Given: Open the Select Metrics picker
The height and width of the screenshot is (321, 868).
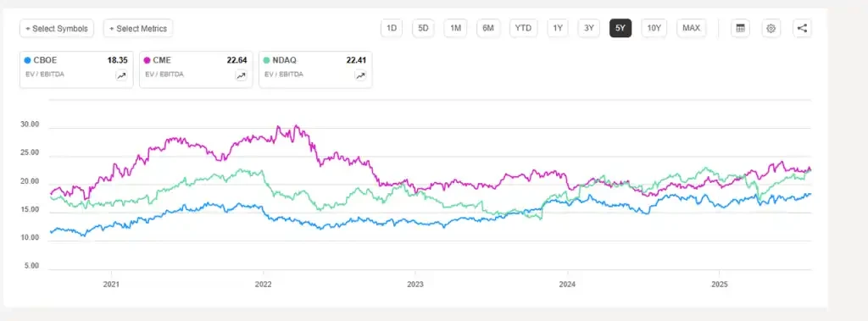Looking at the screenshot, I should 138,28.
